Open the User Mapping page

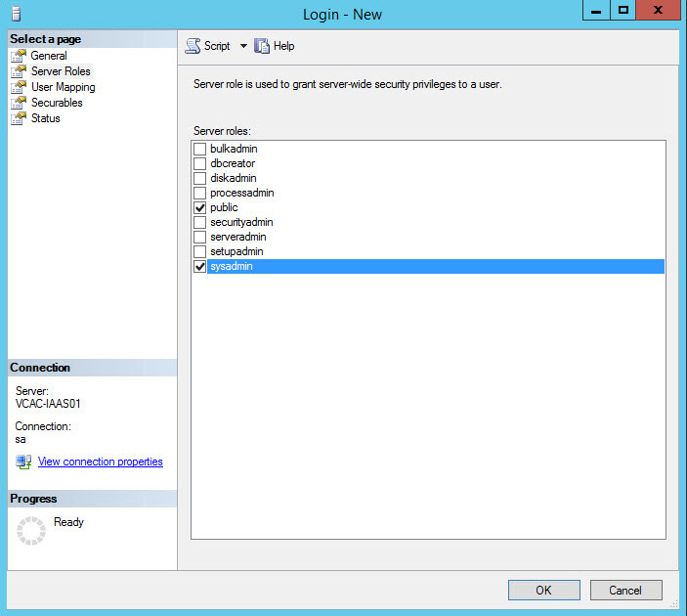click(64, 87)
